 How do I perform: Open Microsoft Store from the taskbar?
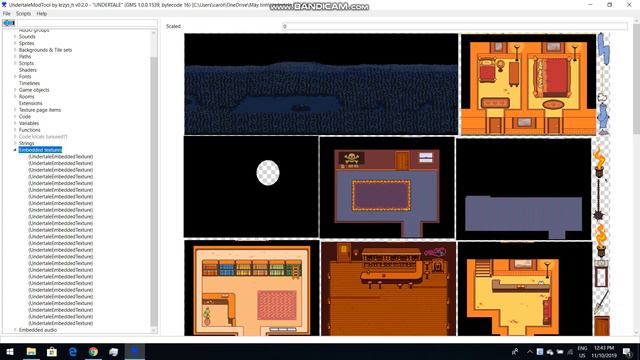pyautogui.click(x=52, y=352)
